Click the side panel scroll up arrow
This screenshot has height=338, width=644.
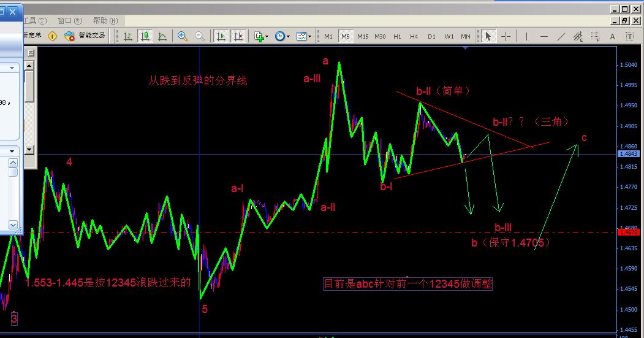(29, 66)
